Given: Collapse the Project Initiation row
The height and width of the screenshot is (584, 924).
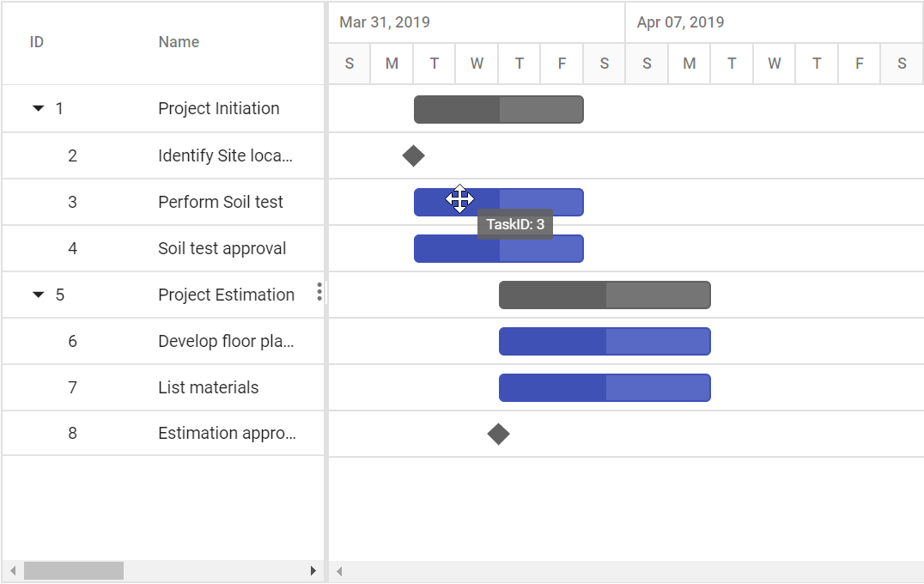Looking at the screenshot, I should (x=39, y=108).
